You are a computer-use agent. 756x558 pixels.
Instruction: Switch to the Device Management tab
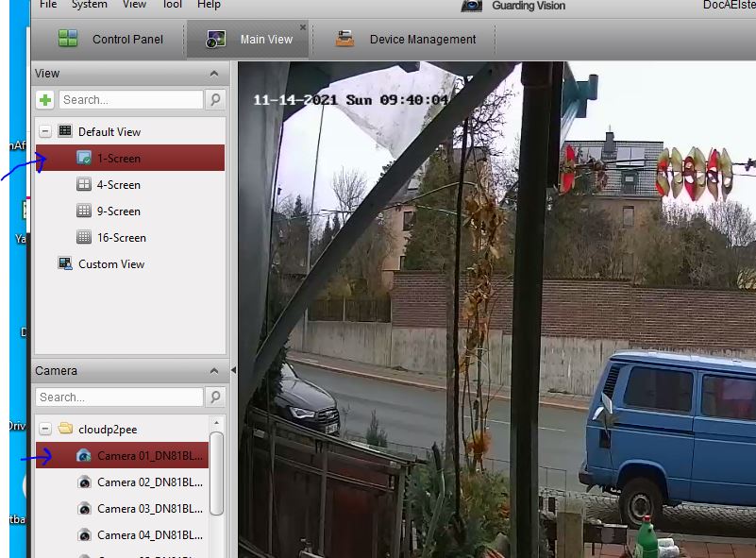pos(405,39)
